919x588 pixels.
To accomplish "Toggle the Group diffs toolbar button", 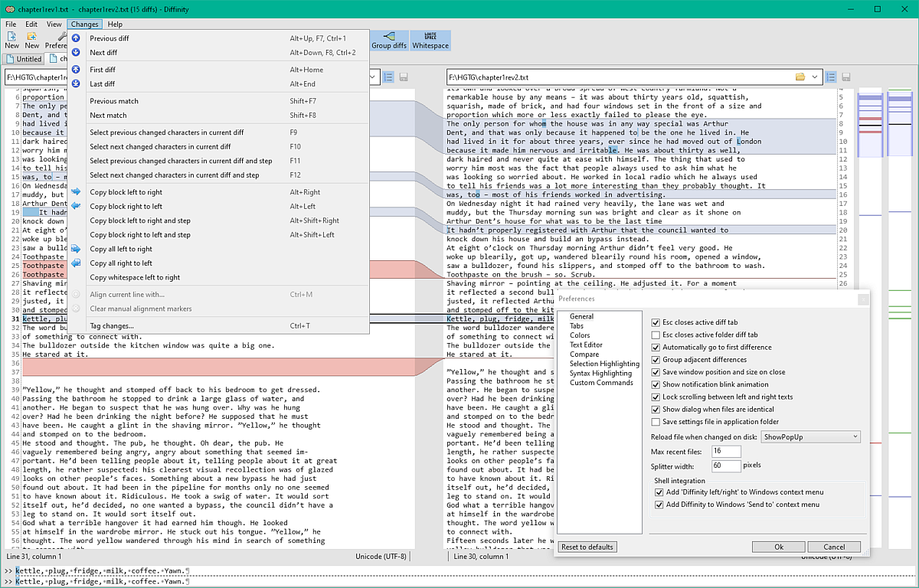I will coord(389,41).
